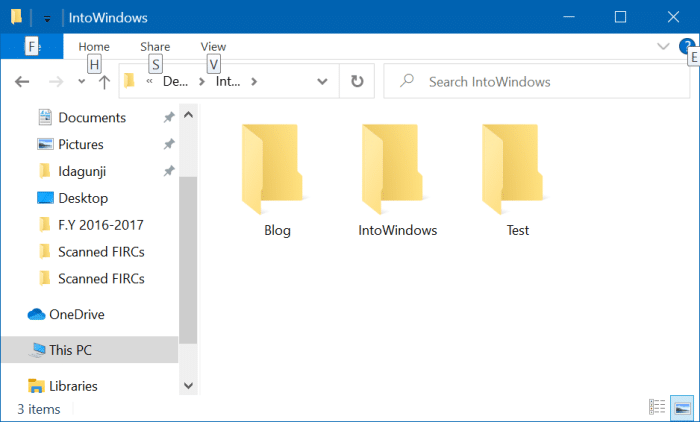Viewport: 700px width, 422px height.
Task: Click the pin icon next to Idagunji
Action: pos(169,171)
